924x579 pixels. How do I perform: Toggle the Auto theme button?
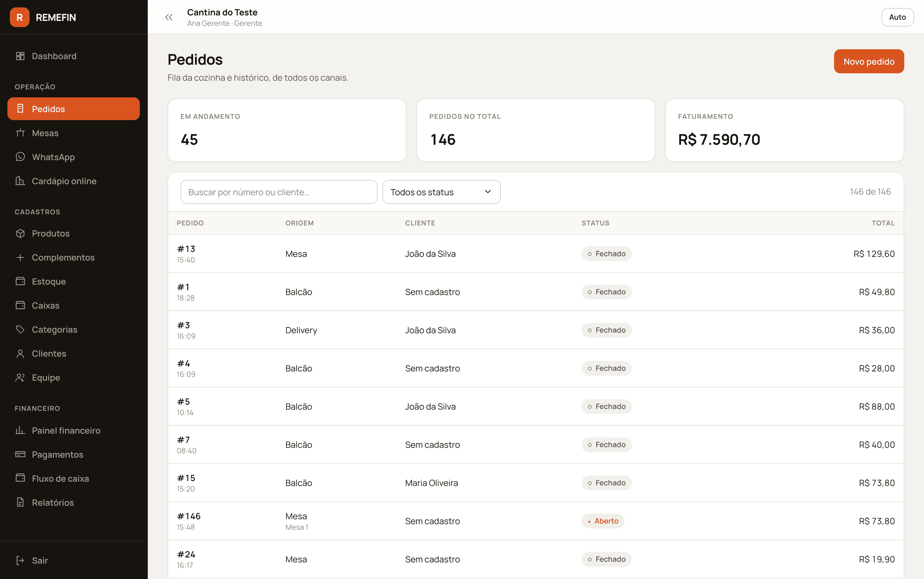897,17
